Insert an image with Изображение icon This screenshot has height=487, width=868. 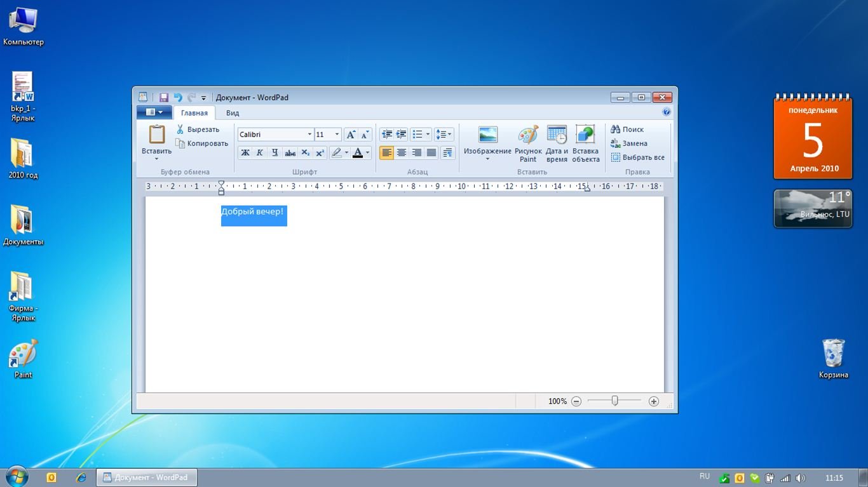[487, 135]
